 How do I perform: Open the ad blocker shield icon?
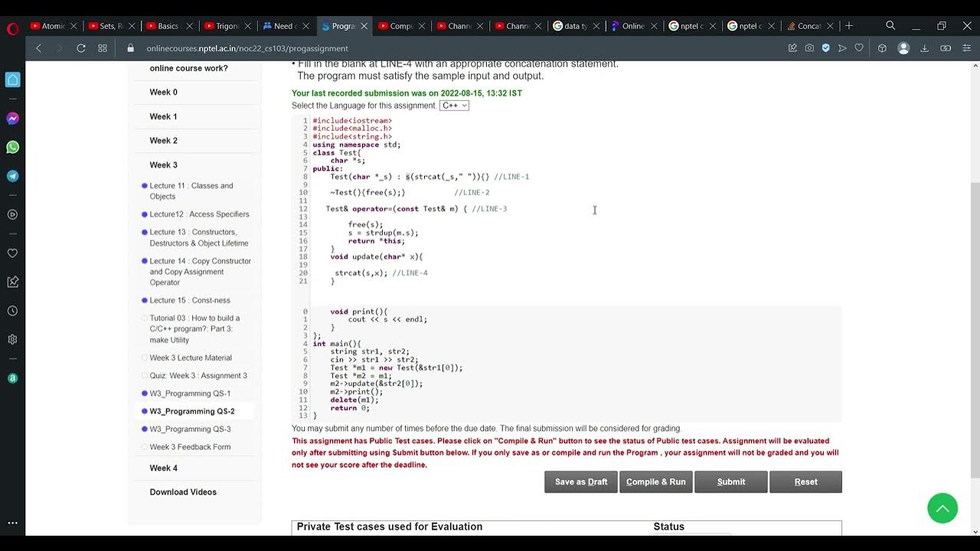pyautogui.click(x=826, y=48)
